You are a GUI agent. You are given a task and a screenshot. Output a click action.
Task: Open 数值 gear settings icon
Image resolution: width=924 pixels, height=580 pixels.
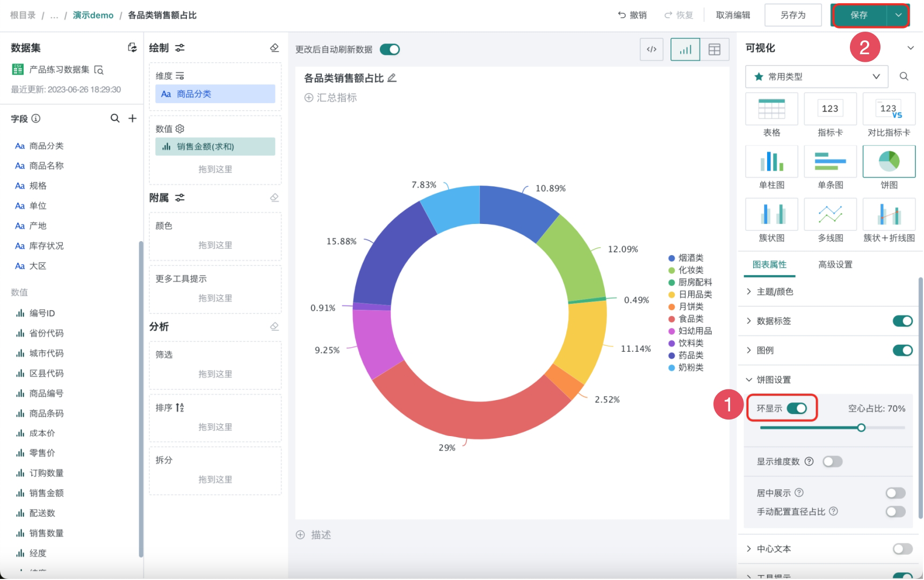[180, 129]
